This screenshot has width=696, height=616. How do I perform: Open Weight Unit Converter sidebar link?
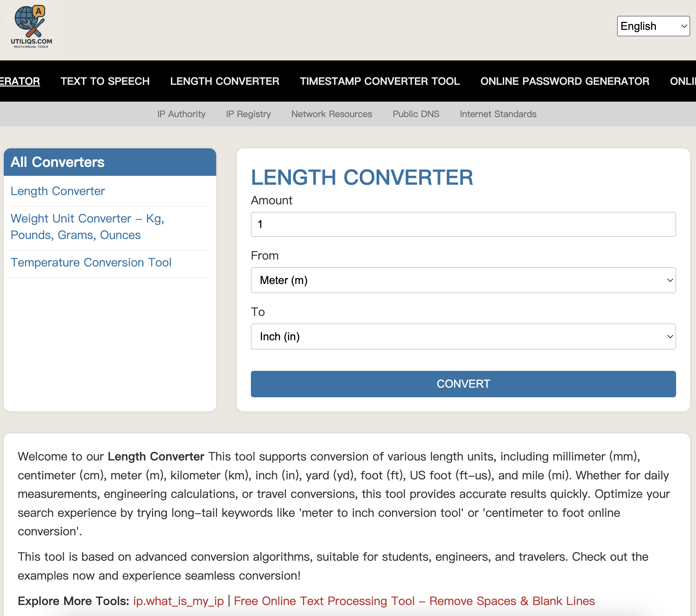coord(88,227)
